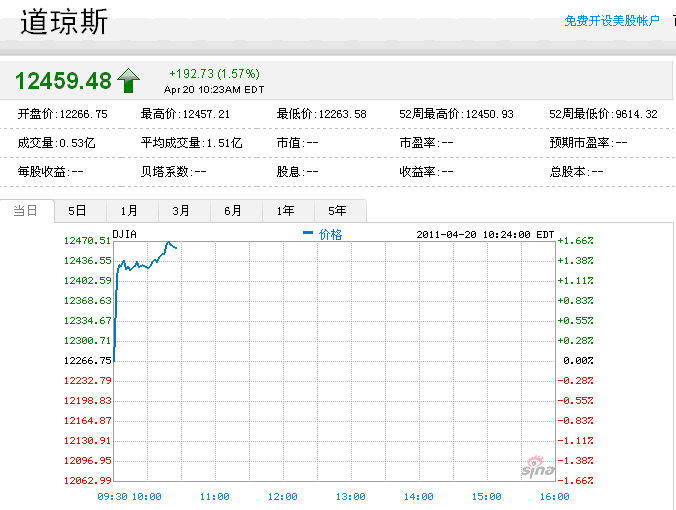Click the Sina logo watermark in the chart
Screen dimensions: 676x510
point(537,467)
